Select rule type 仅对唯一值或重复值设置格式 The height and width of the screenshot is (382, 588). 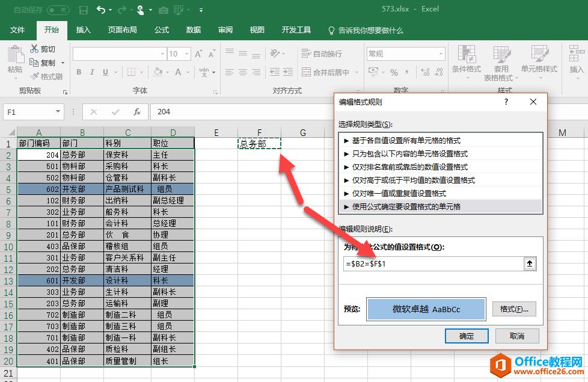point(440,193)
